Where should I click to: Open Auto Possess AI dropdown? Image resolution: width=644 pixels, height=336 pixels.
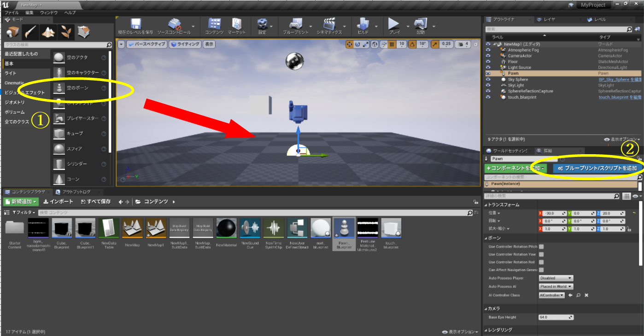556,286
